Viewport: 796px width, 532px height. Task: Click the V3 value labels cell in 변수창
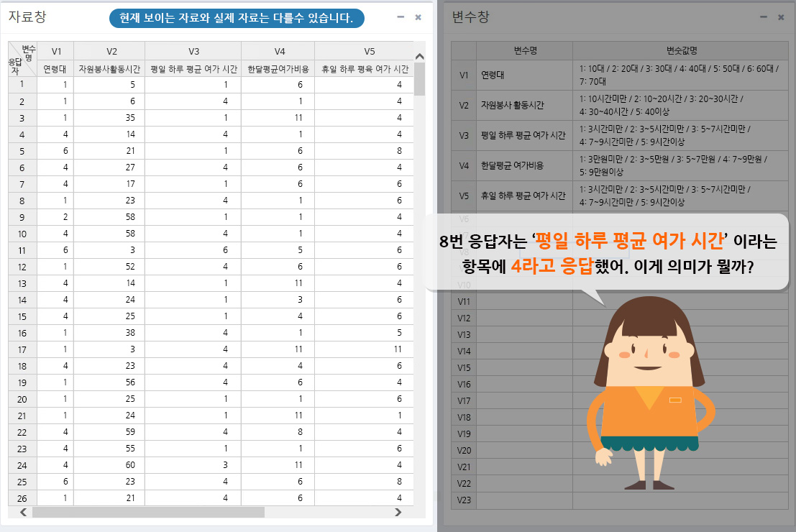(x=681, y=136)
